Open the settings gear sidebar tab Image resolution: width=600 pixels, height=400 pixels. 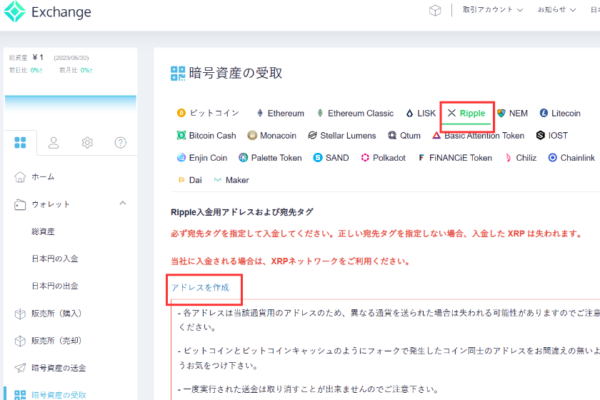[87, 143]
